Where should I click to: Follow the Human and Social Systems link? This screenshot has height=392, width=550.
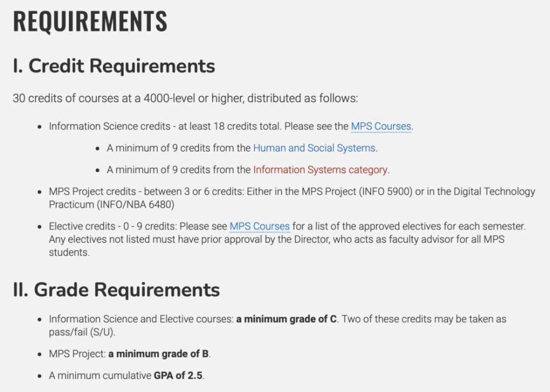pyautogui.click(x=314, y=148)
